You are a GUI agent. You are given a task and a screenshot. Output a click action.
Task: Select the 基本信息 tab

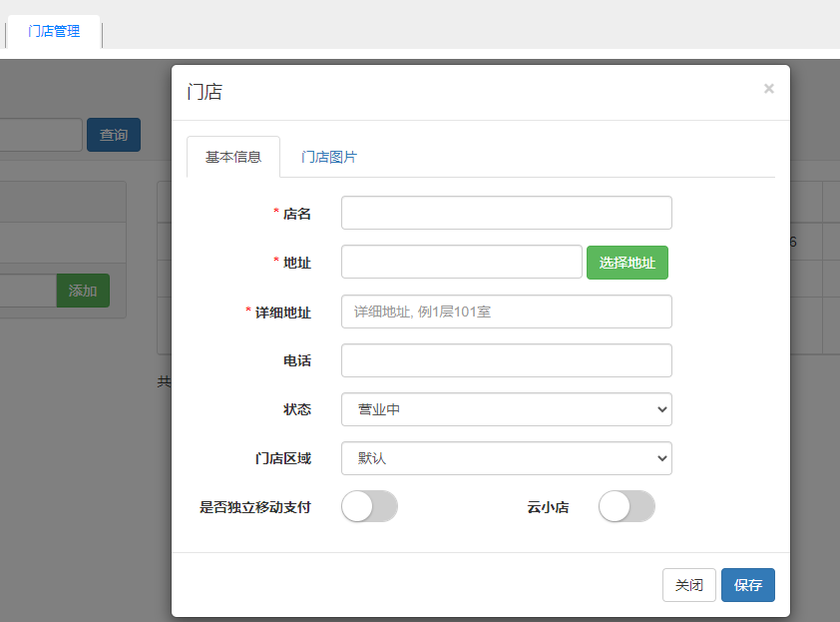point(233,157)
